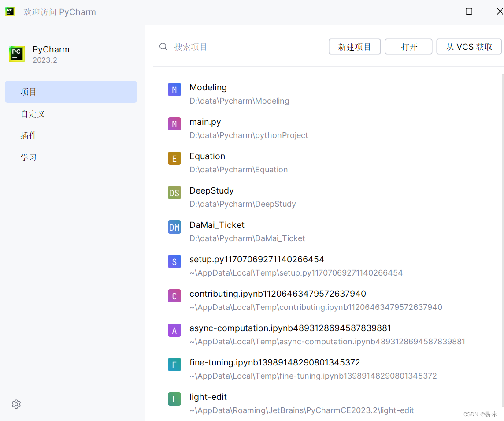Open the Equation project
The width and height of the screenshot is (504, 421).
coord(208,156)
